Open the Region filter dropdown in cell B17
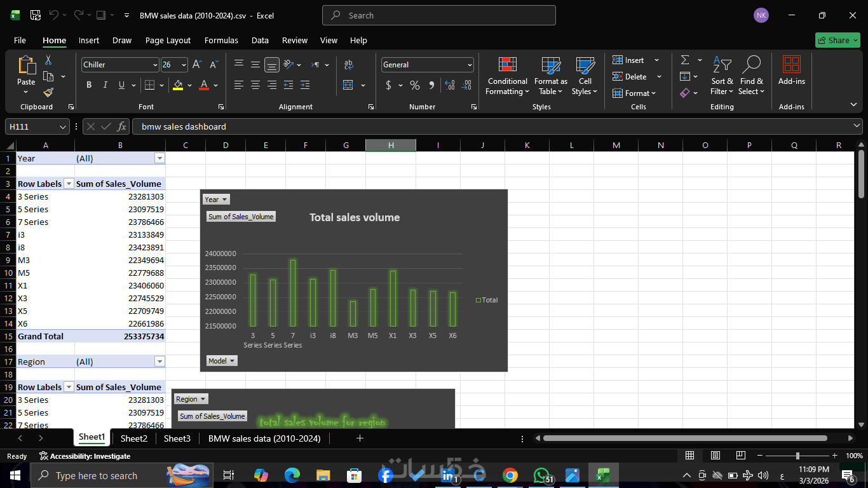868x488 pixels. tap(159, 362)
